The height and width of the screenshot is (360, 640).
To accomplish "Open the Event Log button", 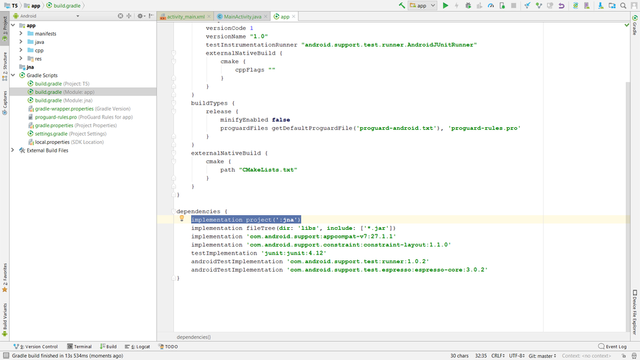I will [612, 347].
